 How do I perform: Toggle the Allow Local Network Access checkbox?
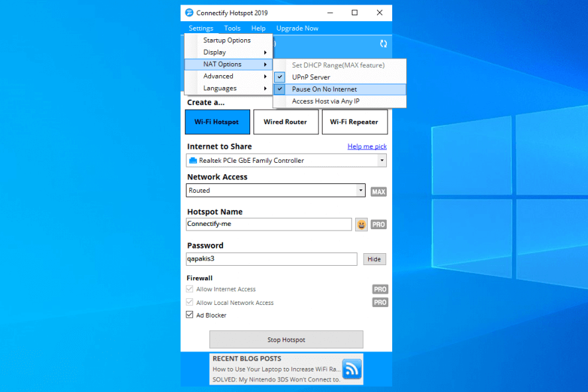click(190, 302)
